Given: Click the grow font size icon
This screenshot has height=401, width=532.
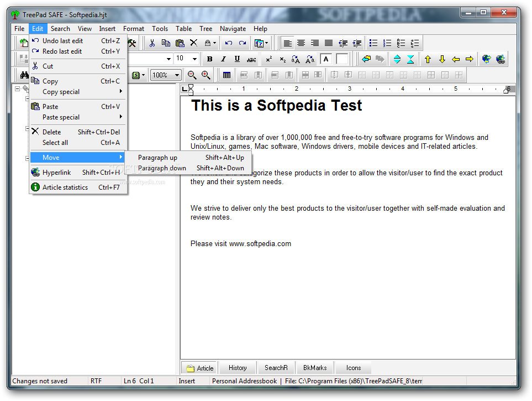Looking at the screenshot, I should click(296, 60).
